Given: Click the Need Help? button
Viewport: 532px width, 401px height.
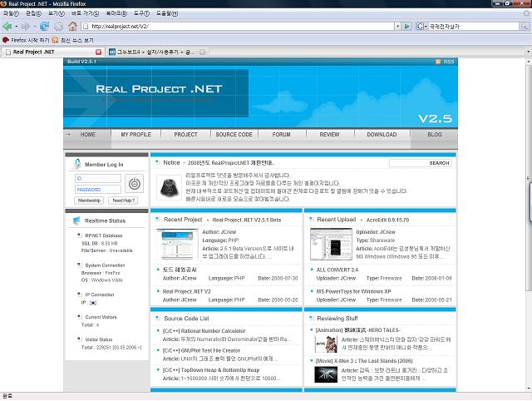Looking at the screenshot, I should 123,200.
